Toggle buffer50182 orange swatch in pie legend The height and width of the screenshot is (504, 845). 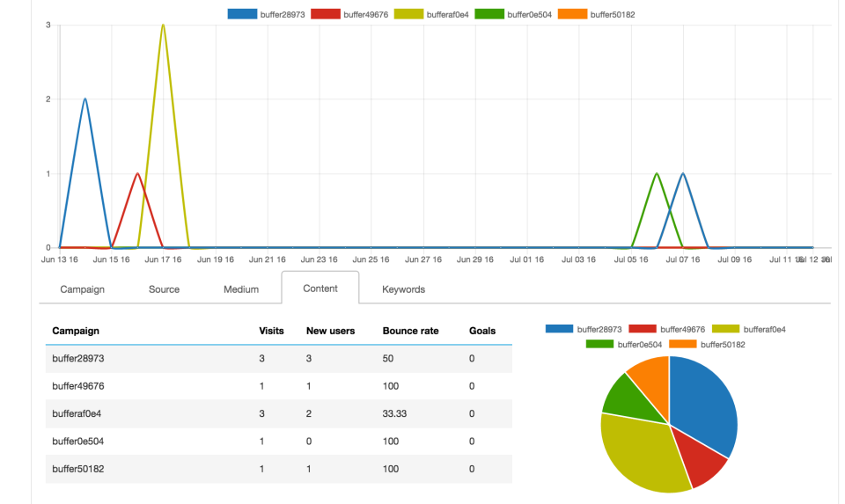(x=683, y=344)
